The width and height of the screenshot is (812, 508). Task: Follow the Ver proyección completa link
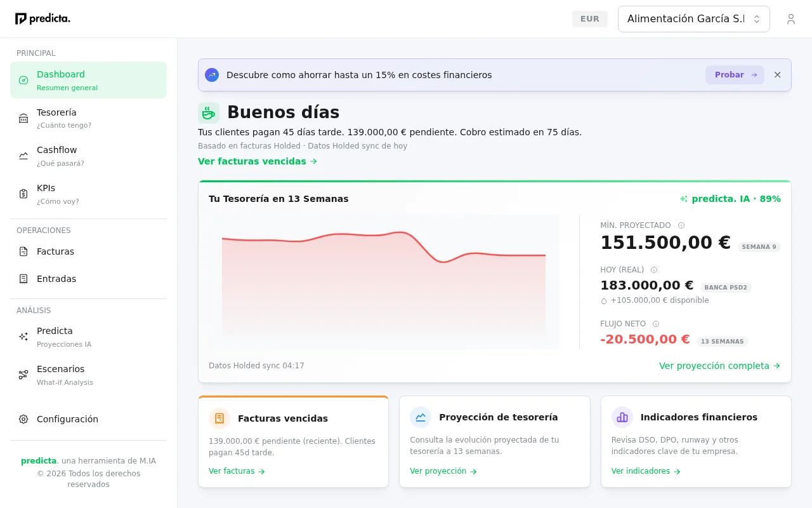tap(719, 366)
